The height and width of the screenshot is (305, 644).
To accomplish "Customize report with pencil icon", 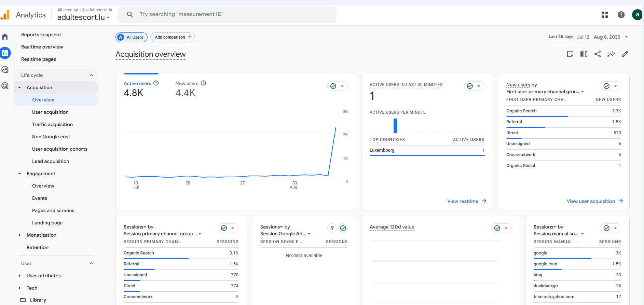I will coord(625,54).
